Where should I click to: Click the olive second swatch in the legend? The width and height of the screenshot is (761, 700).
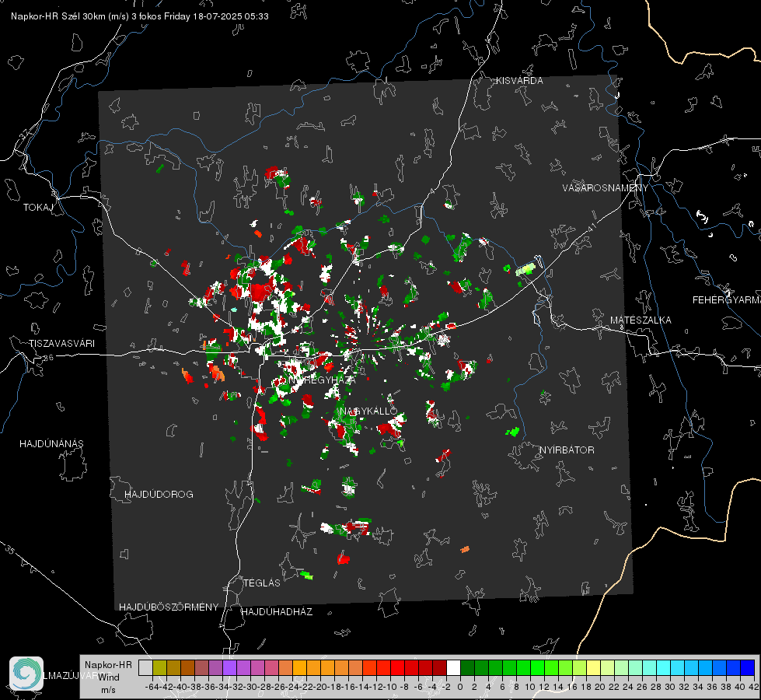click(159, 667)
